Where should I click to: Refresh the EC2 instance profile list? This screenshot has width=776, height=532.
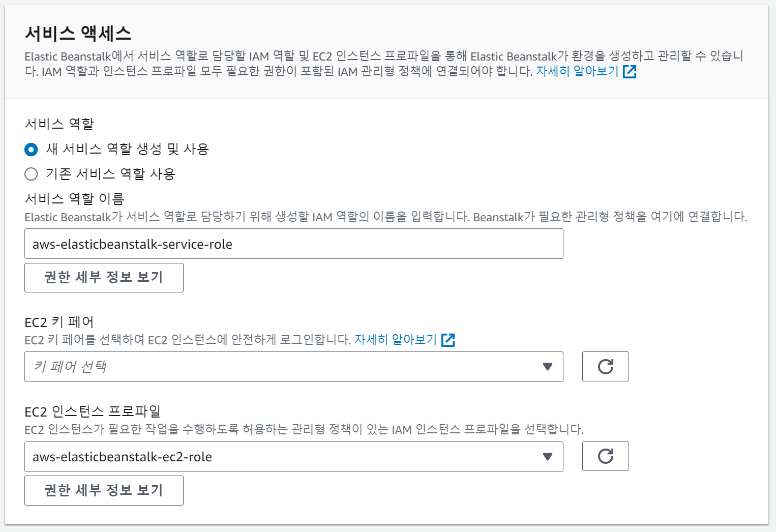[605, 456]
